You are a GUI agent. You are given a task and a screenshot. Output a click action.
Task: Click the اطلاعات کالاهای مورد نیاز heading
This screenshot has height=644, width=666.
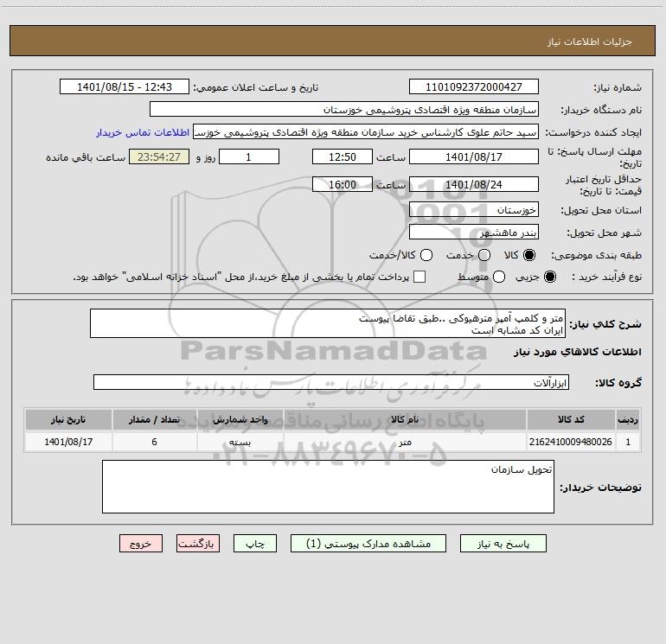coord(577,352)
